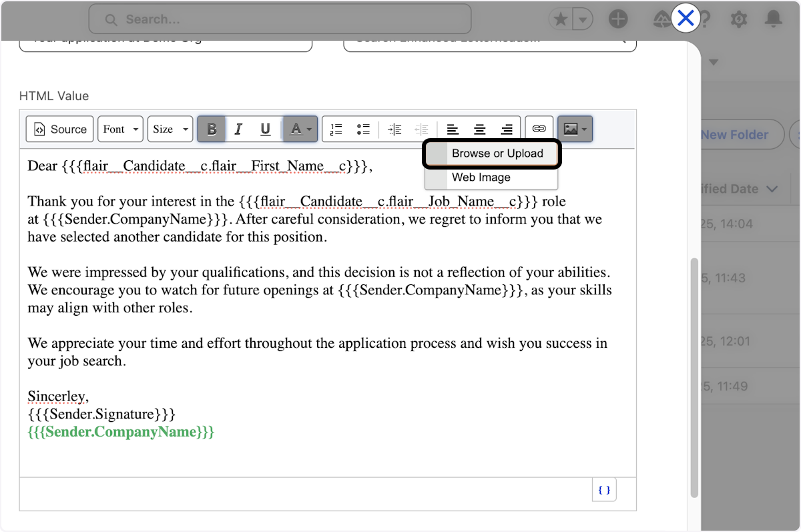Click the Search input field
This screenshot has width=801, height=532.
pyautogui.click(x=280, y=19)
